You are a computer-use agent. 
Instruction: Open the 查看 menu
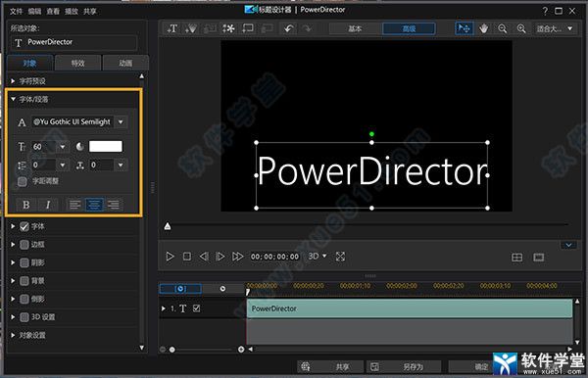click(53, 11)
